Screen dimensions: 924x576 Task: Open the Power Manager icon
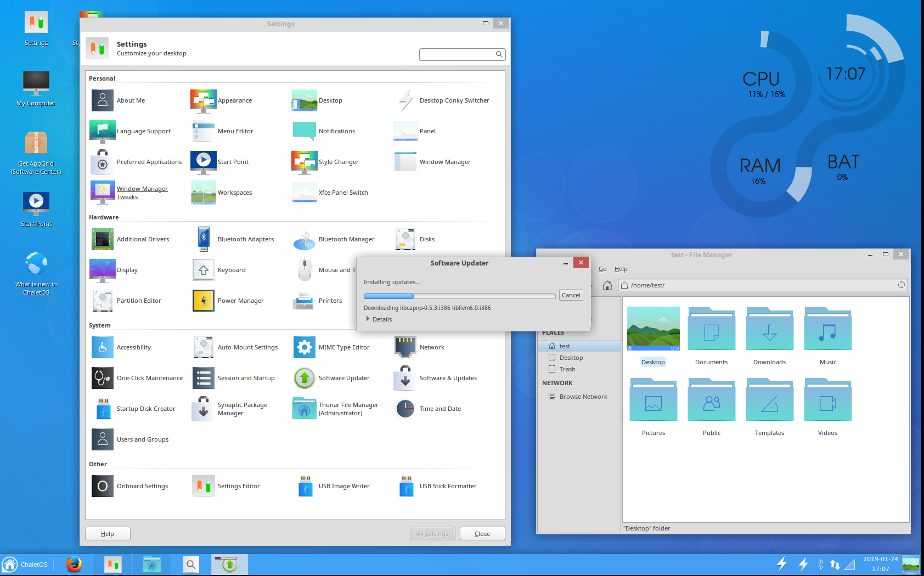point(204,301)
